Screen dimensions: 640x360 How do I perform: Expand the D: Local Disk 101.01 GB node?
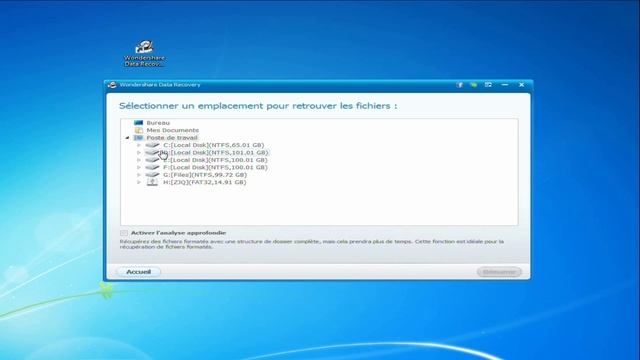139,153
